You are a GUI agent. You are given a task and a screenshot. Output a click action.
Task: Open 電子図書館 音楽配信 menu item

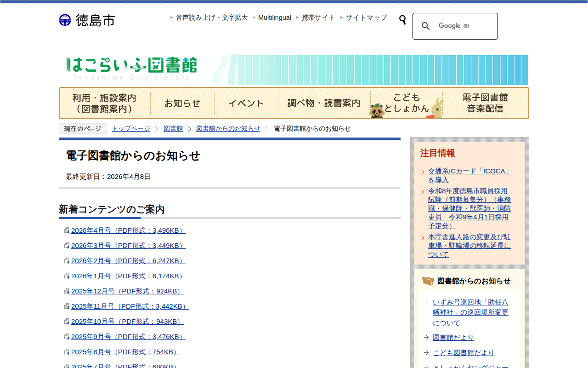click(485, 103)
